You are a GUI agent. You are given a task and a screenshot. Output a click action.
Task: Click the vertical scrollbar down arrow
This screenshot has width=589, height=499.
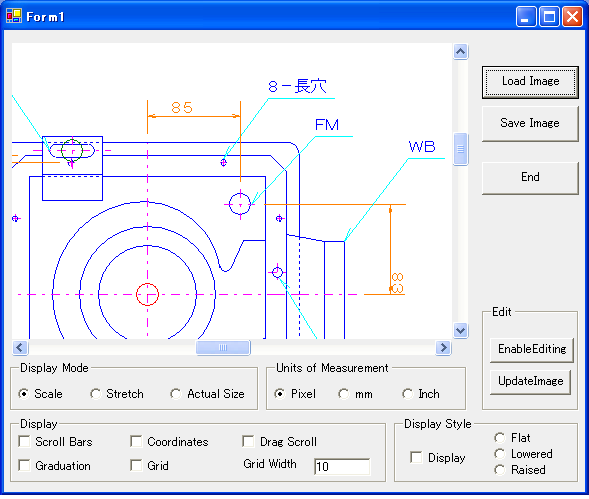[461, 331]
